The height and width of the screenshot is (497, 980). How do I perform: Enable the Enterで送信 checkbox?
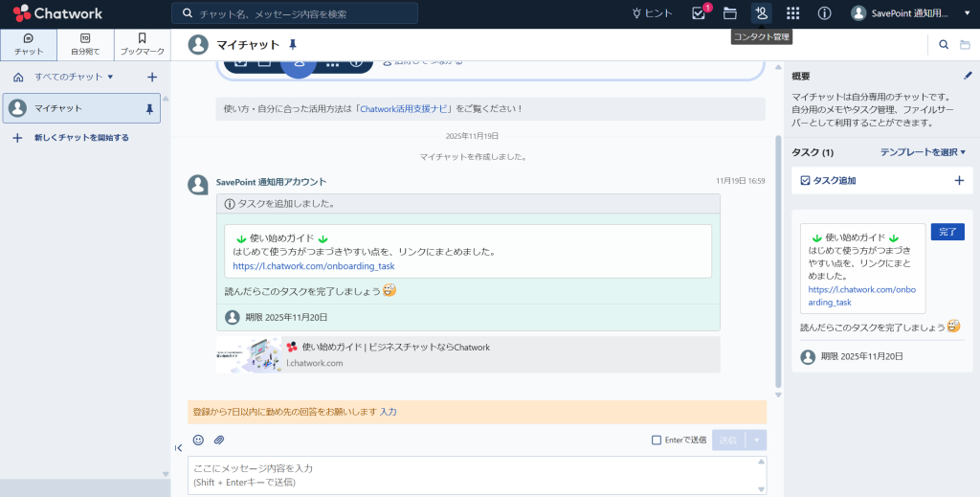pos(657,441)
